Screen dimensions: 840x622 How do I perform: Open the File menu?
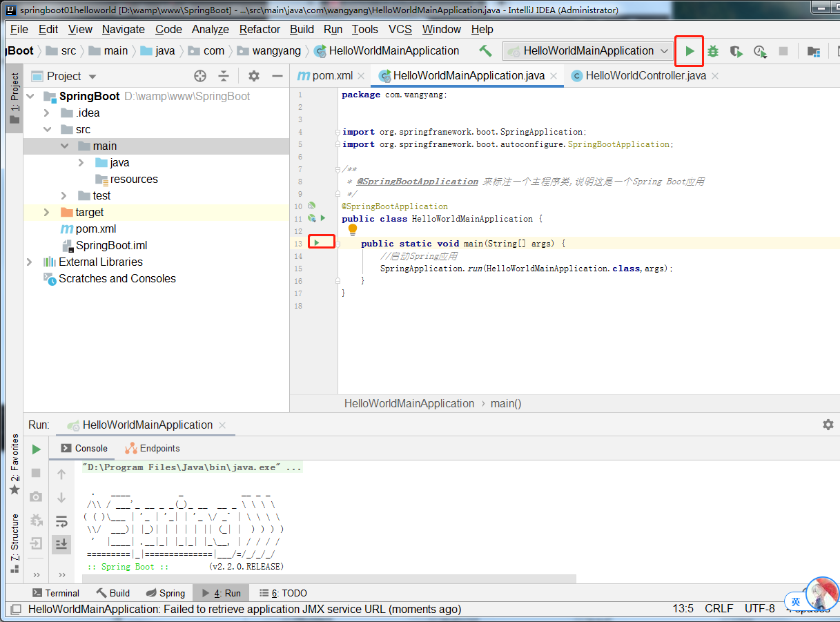[19, 29]
